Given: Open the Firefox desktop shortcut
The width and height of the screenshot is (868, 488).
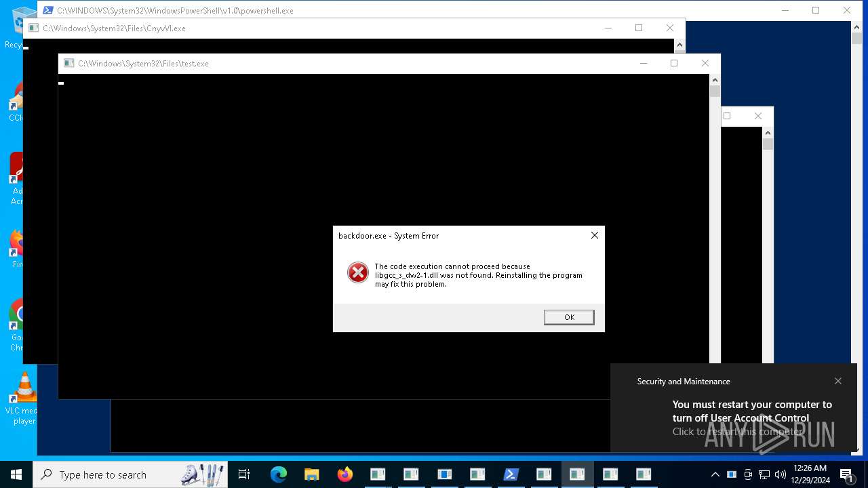Looking at the screenshot, I should coord(16,247).
